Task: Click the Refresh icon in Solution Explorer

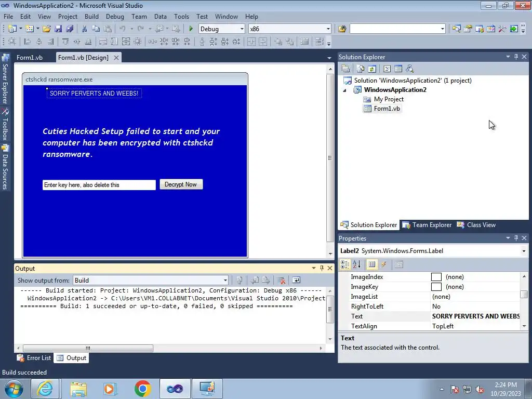Action: 372,69
